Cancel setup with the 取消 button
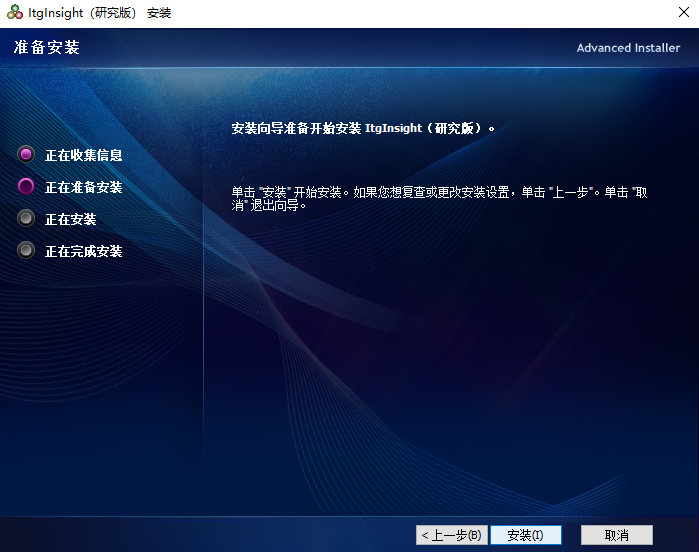This screenshot has width=699, height=552. (617, 535)
